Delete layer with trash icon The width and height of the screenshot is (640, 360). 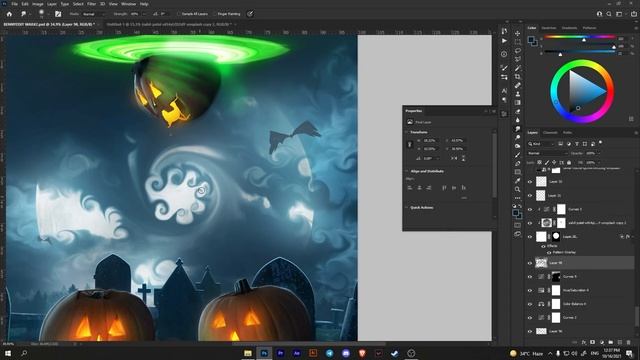pos(629,342)
